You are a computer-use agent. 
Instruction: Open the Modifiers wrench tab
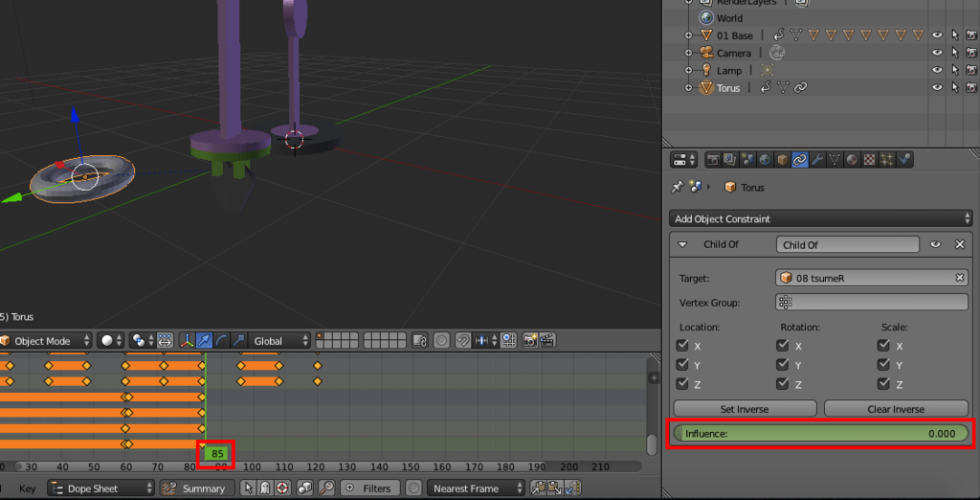[817, 160]
